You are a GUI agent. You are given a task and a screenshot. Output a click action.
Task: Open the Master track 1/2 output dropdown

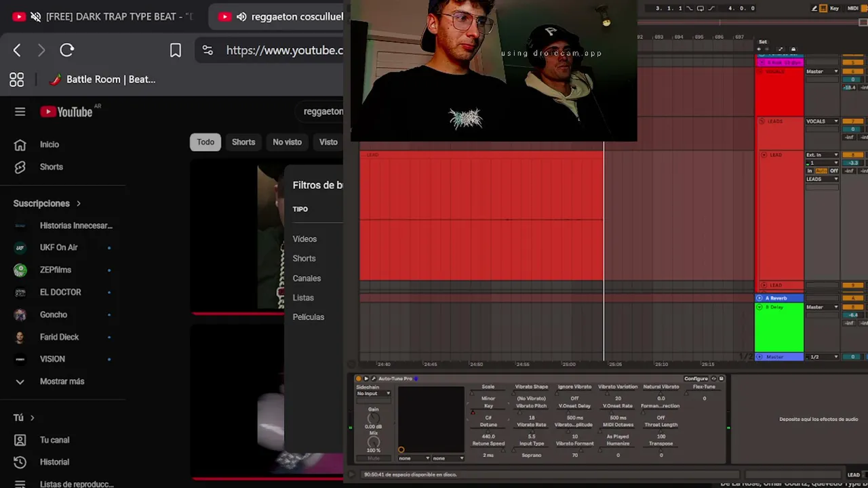click(x=822, y=357)
